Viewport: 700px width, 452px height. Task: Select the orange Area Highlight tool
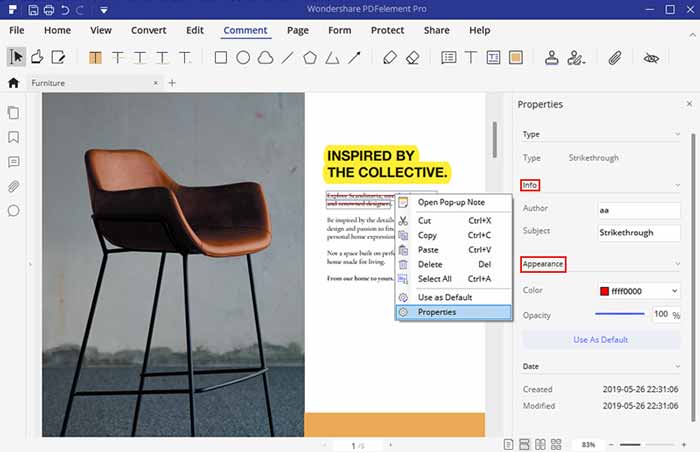pyautogui.click(x=516, y=58)
